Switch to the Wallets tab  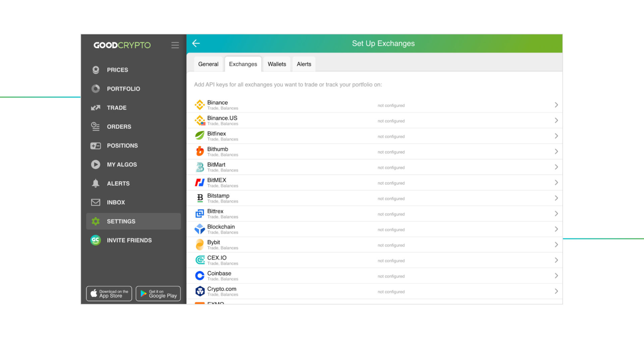[x=276, y=64]
